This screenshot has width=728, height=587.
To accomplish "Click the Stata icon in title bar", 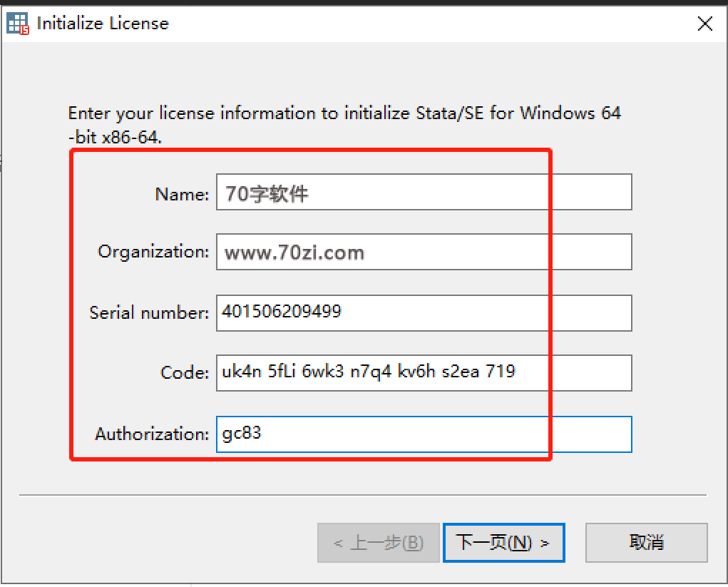I will coord(18,24).
